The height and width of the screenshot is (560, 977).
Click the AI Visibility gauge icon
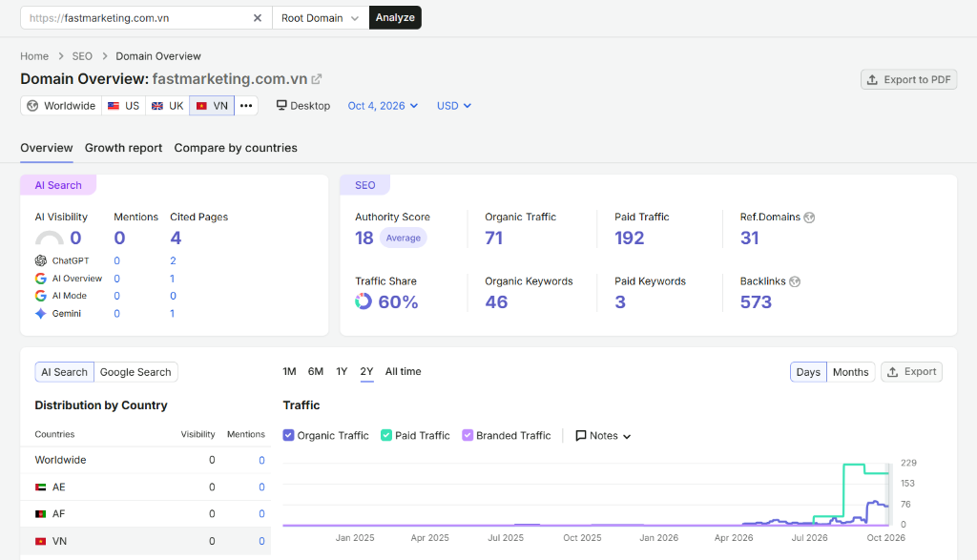point(50,238)
